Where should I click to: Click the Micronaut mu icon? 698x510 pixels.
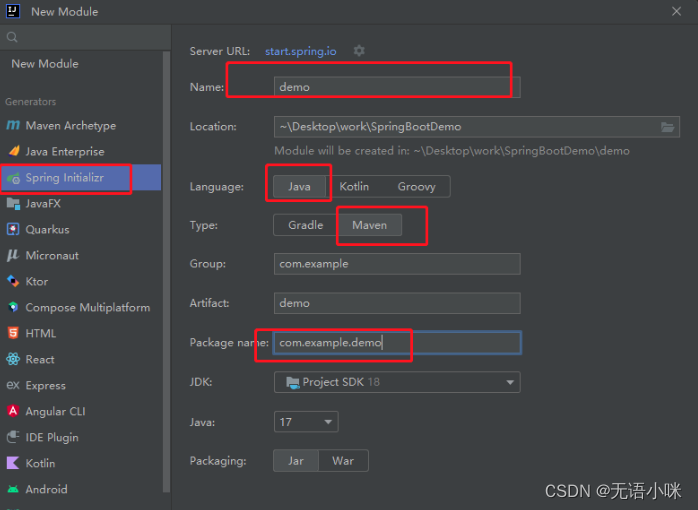coord(13,255)
